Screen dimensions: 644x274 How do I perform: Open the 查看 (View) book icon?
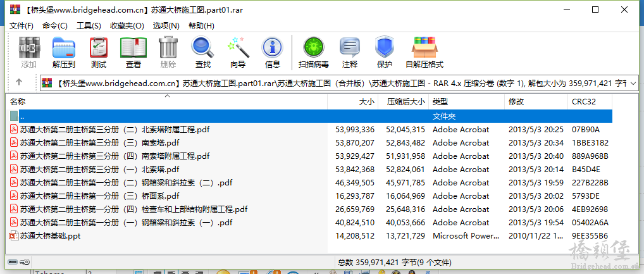pyautogui.click(x=133, y=47)
